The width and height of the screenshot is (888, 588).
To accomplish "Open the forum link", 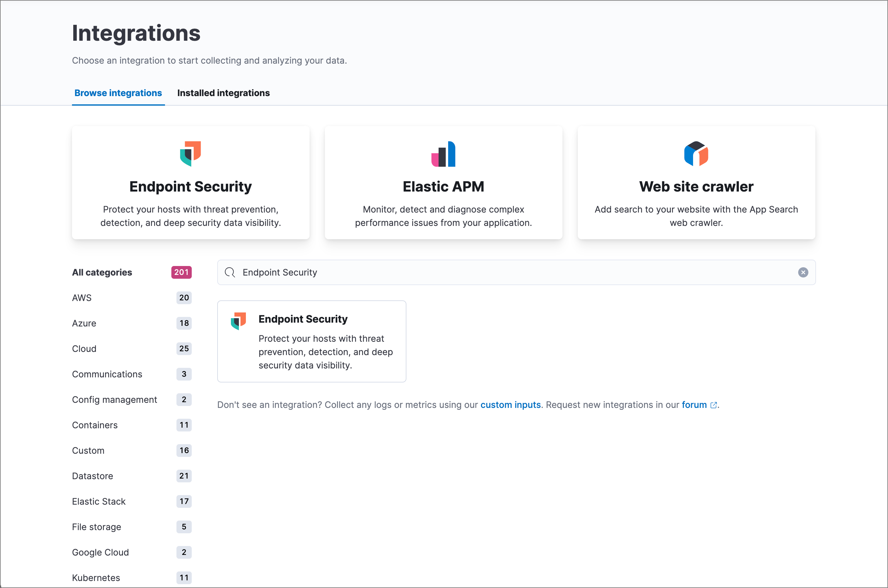I will pyautogui.click(x=694, y=405).
